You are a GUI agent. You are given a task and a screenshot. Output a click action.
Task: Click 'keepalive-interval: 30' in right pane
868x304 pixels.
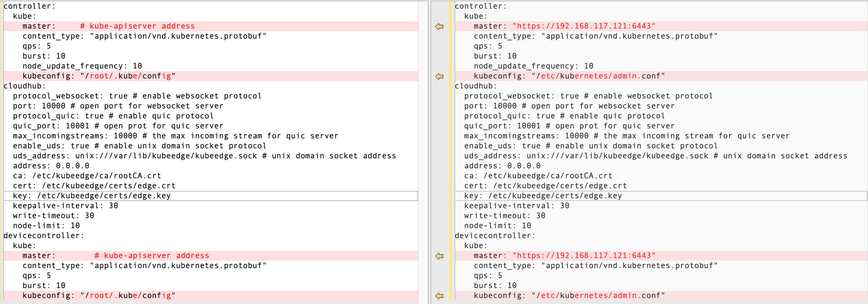[517, 206]
